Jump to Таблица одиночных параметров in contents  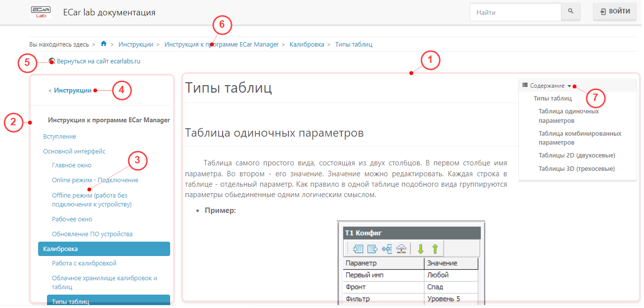(x=569, y=116)
